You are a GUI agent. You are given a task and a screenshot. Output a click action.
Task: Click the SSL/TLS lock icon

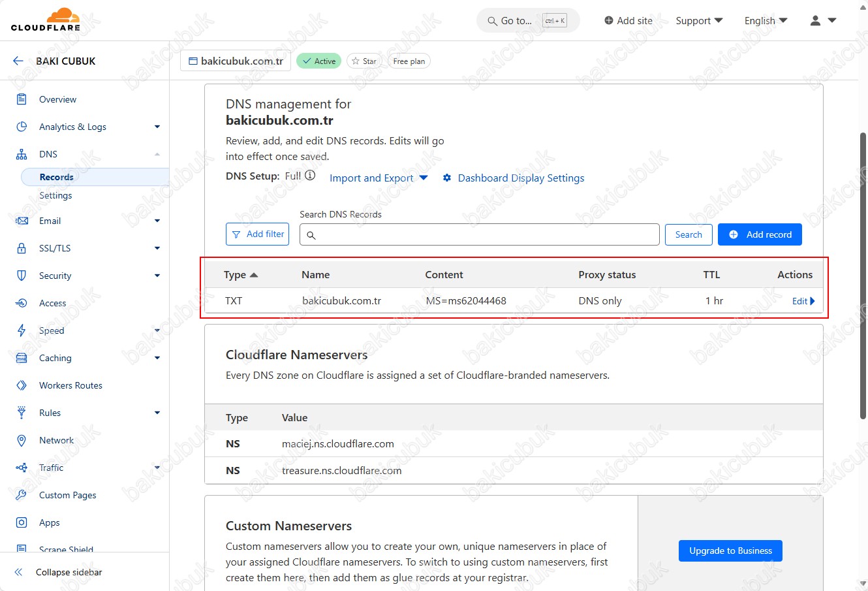point(22,248)
